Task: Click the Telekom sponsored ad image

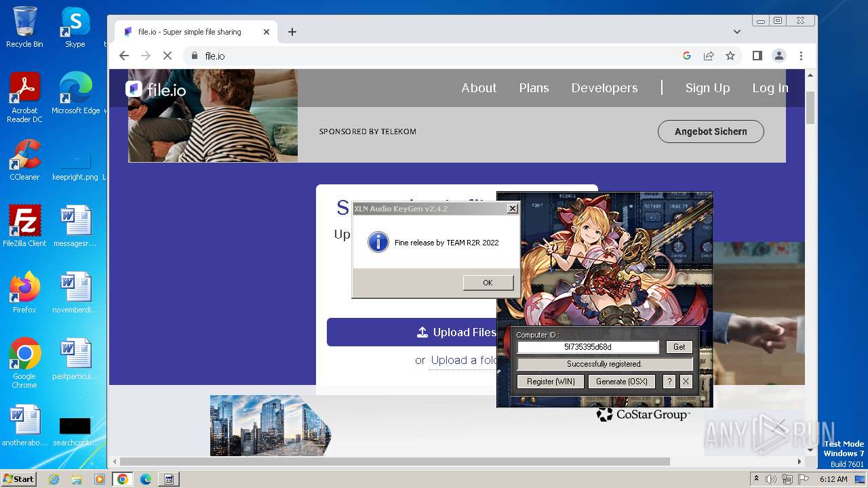Action: coord(213,116)
